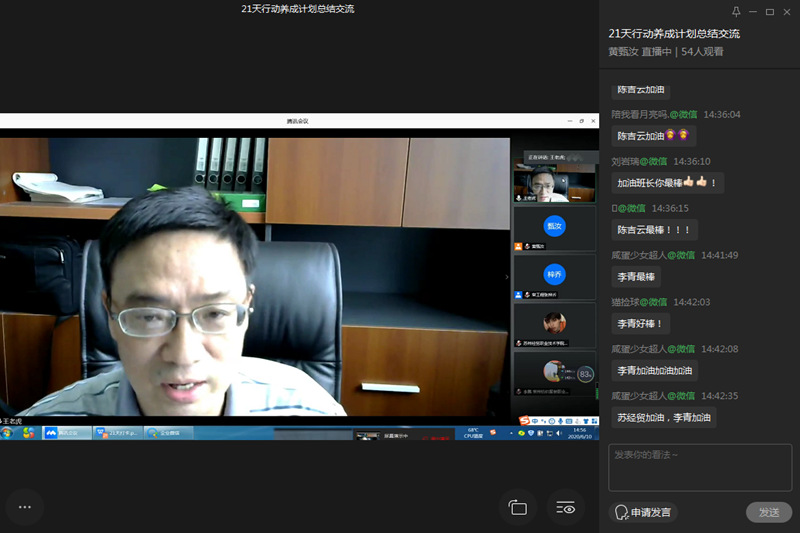The image size is (800, 533).
Task: Click the 发表你的看法 comment input field
Action: point(700,467)
